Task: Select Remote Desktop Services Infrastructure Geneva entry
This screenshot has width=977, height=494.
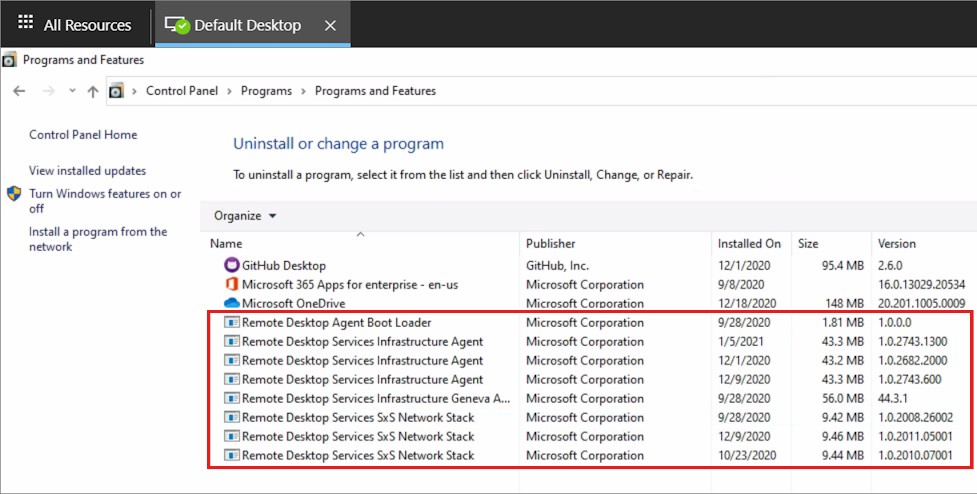Action: tap(376, 399)
